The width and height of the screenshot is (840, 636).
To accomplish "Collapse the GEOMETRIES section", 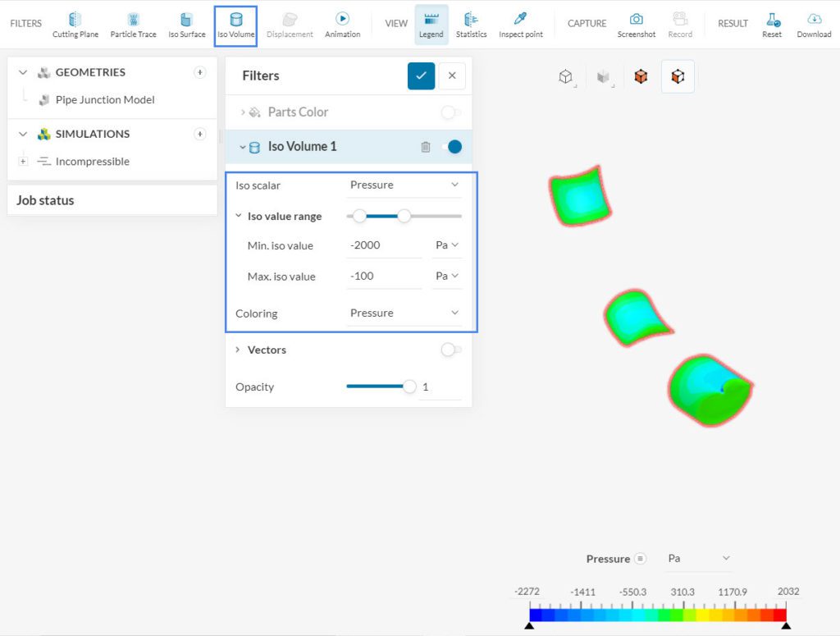I will pyautogui.click(x=23, y=72).
